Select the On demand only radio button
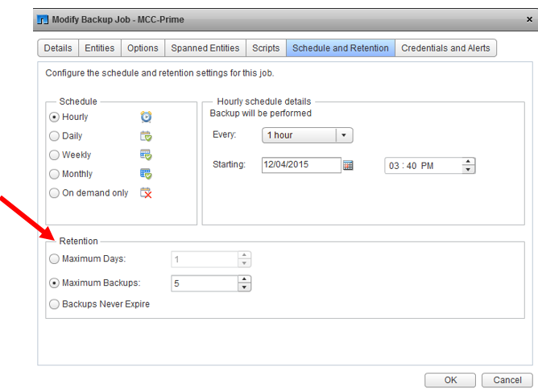538x392 pixels. click(54, 193)
